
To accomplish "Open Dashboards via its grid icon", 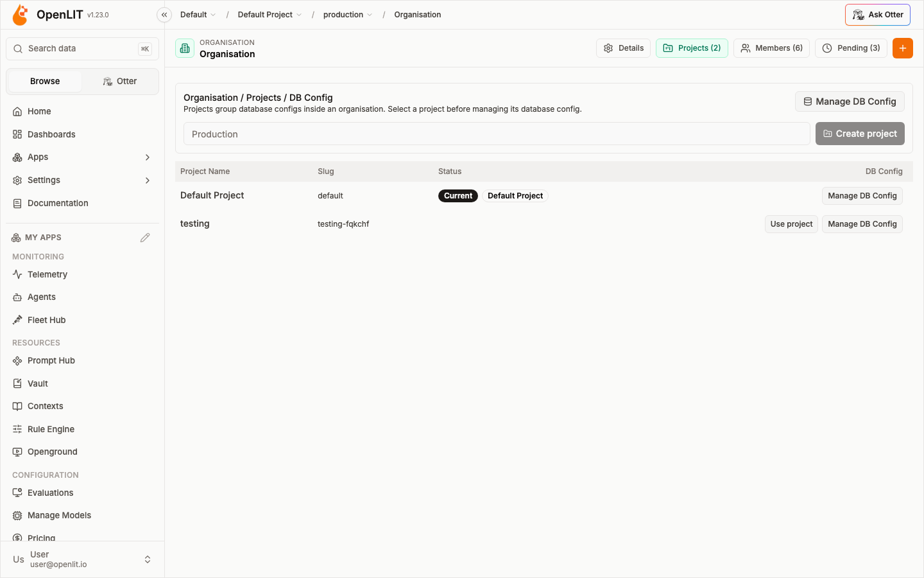I will click(17, 135).
